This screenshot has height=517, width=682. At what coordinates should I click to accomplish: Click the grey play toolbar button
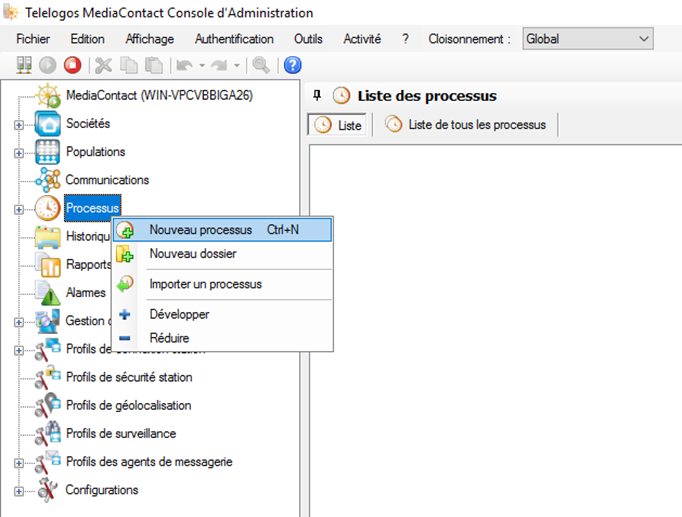coord(47,65)
